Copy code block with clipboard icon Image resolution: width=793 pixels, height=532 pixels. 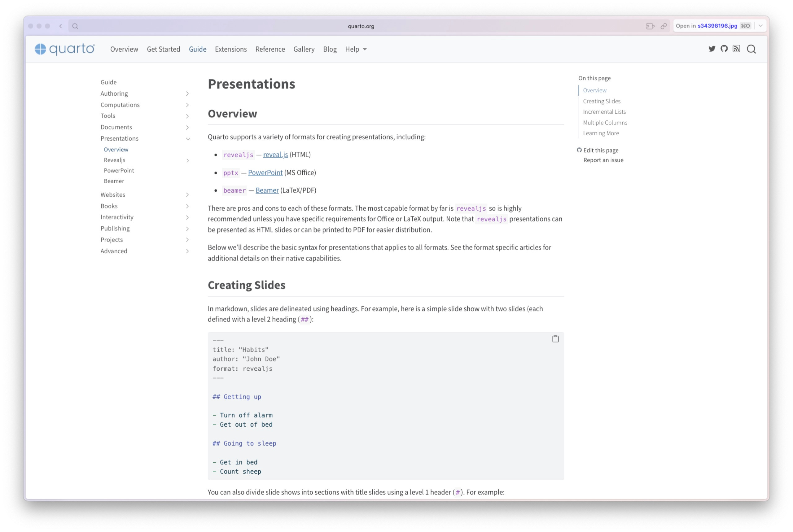point(555,338)
